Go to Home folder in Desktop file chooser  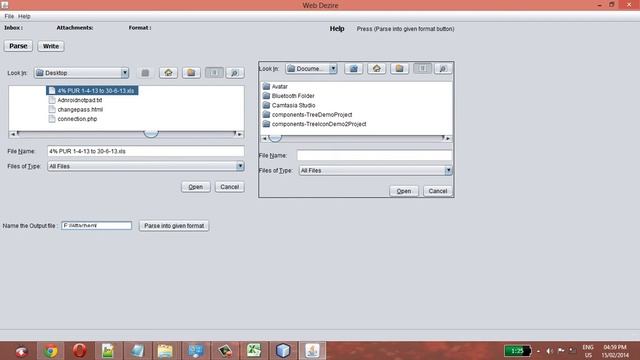pyautogui.click(x=168, y=73)
